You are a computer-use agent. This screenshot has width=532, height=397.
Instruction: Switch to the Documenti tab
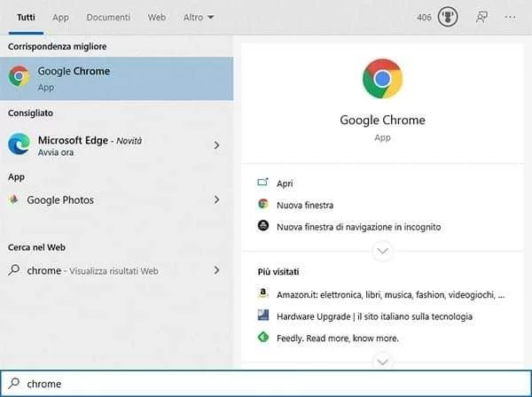coord(108,18)
